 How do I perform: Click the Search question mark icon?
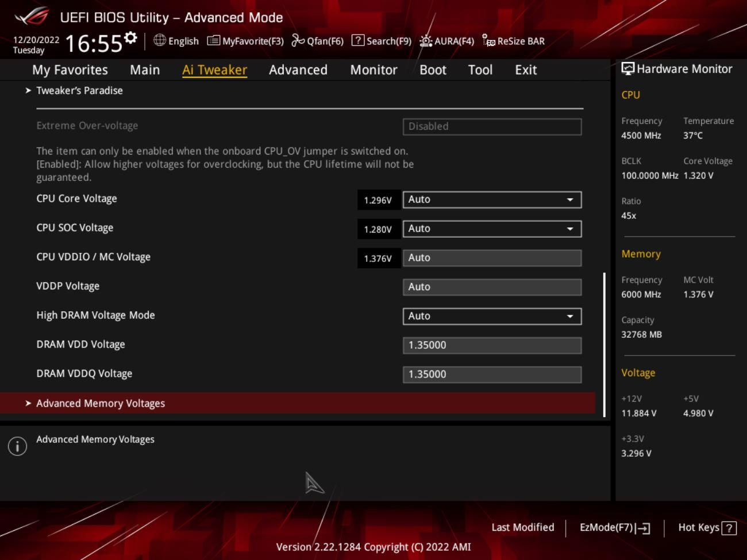pos(358,40)
